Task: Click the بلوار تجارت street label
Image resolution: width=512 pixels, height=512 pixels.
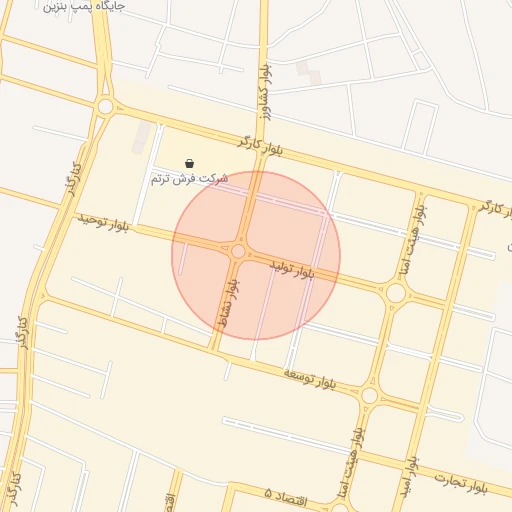Action: (461, 483)
